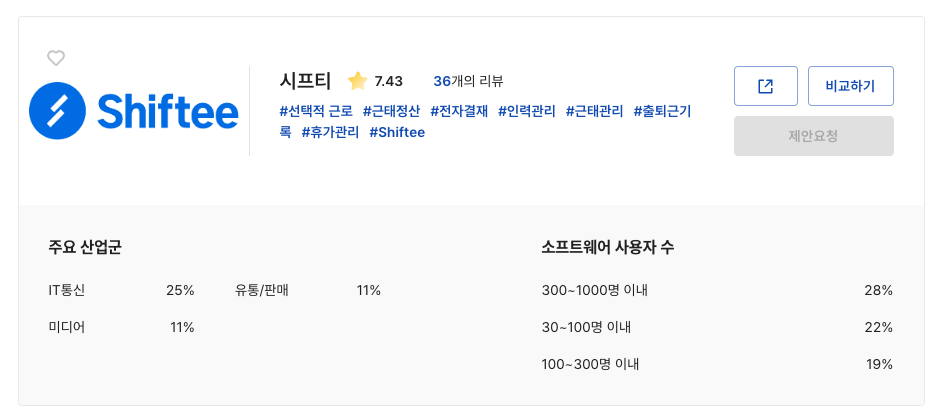The image size is (942, 418).
Task: Select the #휴가관리 hashtag
Action: coord(330,132)
